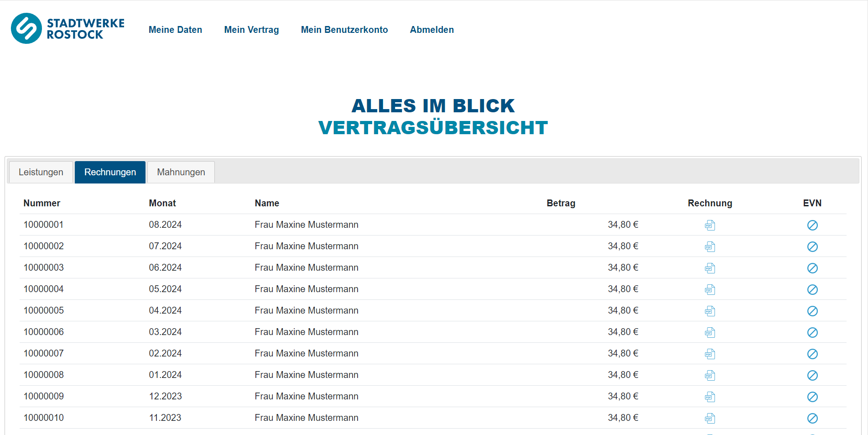This screenshot has width=868, height=435.
Task: Navigate to Mein Vertrag
Action: (251, 29)
